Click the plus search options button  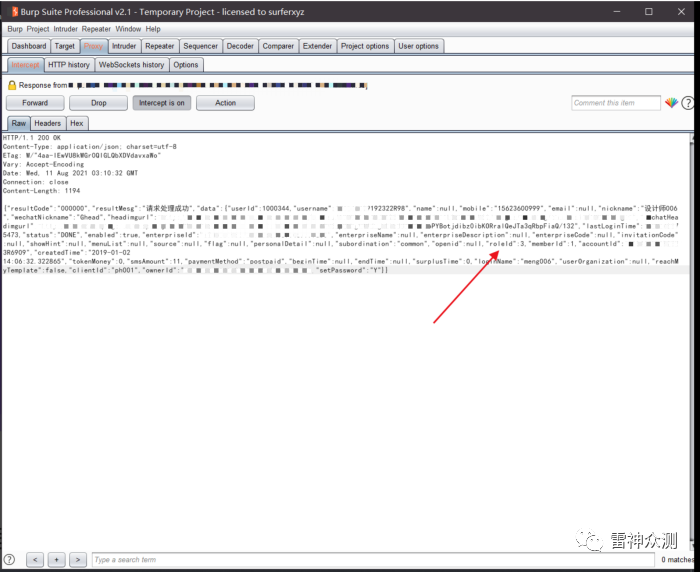point(56,559)
